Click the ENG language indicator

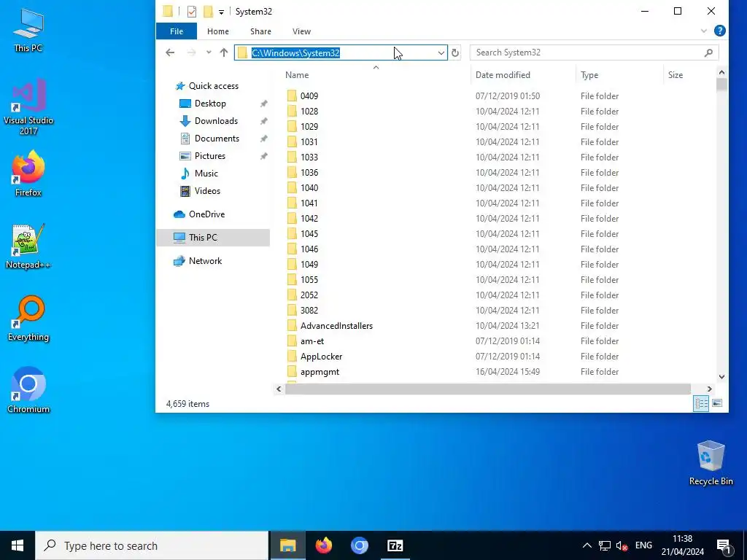643,545
